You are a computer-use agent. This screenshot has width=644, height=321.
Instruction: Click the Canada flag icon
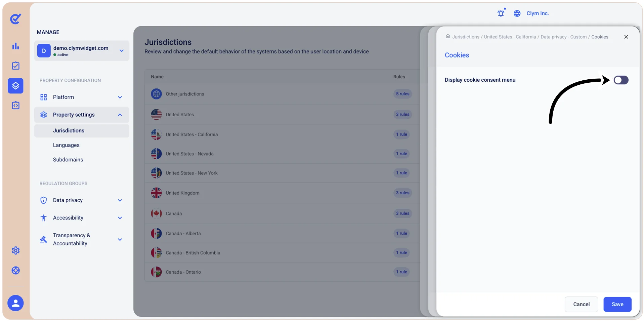(x=156, y=213)
